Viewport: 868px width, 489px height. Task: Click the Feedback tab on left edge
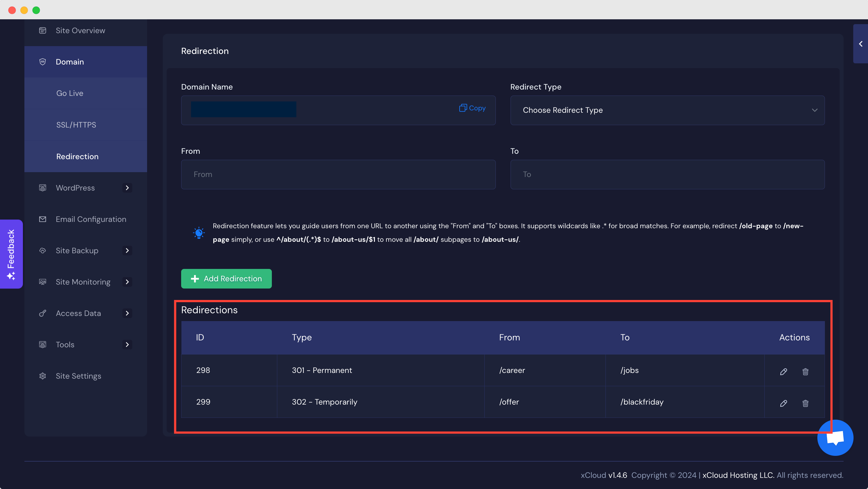click(x=11, y=254)
